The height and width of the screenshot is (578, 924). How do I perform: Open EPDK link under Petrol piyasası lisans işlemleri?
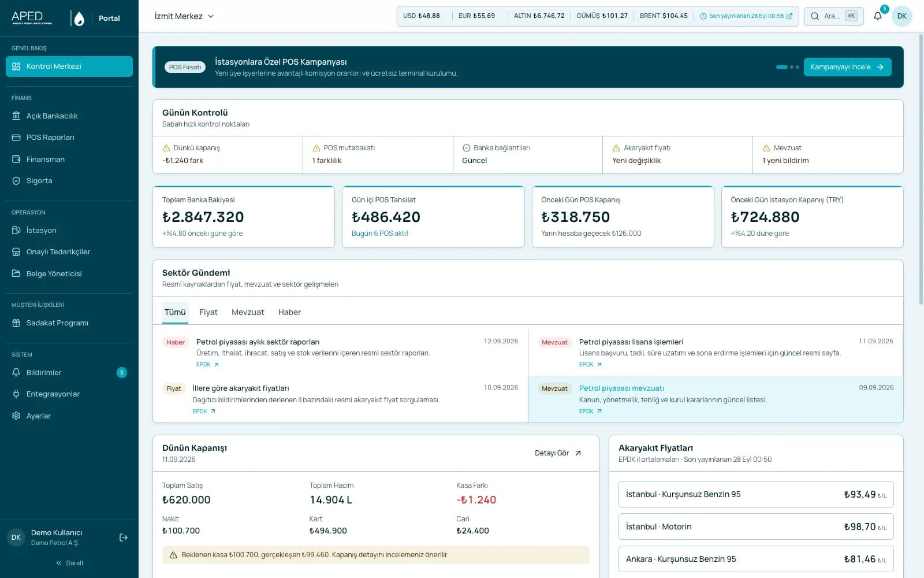(590, 365)
